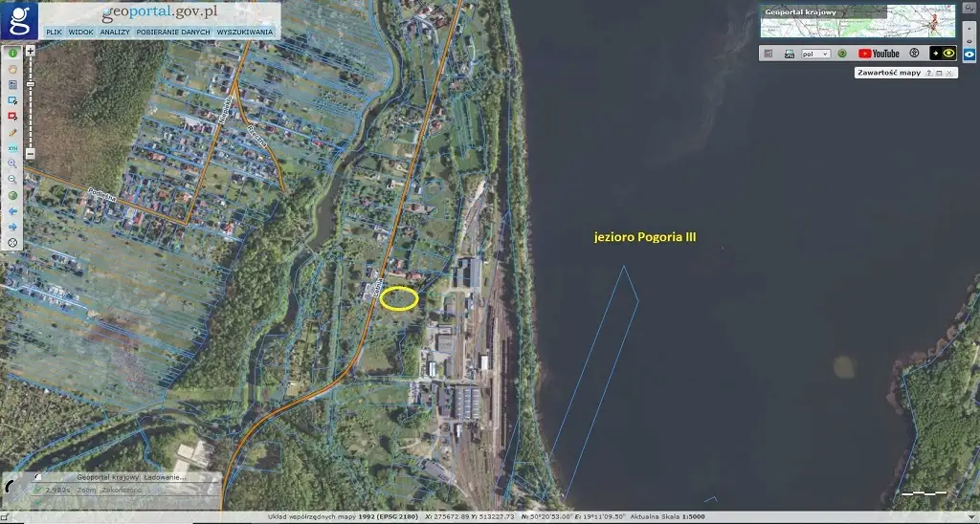Toggle the blue eye visibility button
980x524 pixels.
[x=969, y=54]
